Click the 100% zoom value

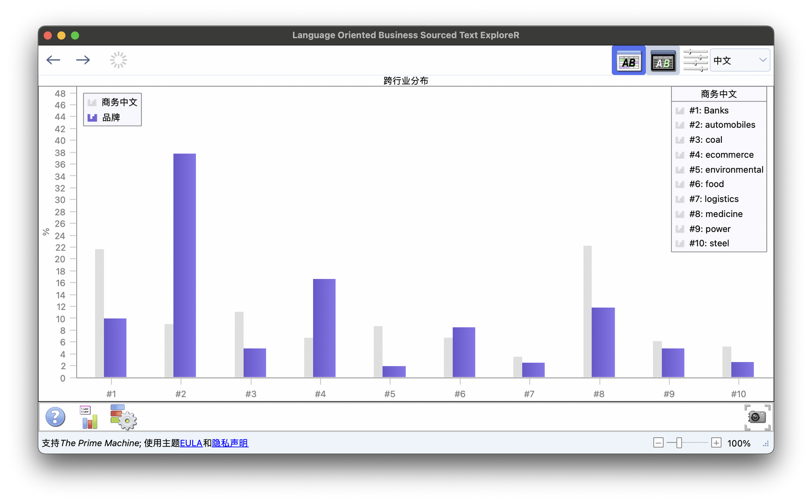coord(739,443)
